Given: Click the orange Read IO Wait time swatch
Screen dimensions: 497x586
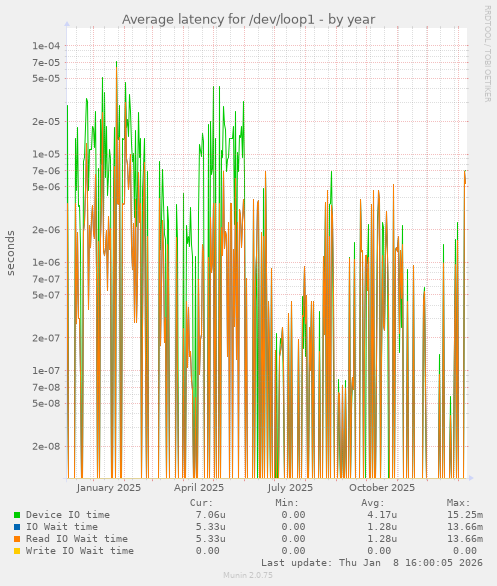Looking at the screenshot, I should [x=17, y=539].
